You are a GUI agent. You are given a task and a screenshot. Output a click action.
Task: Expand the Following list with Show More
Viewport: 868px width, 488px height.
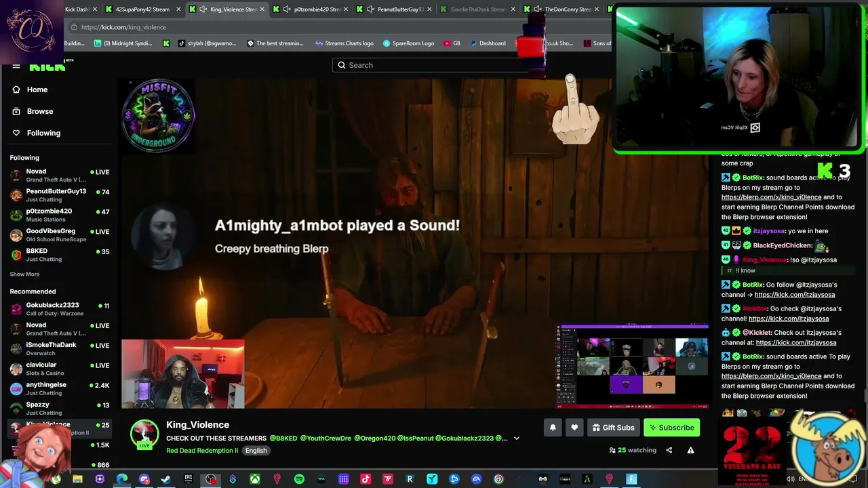[24, 274]
